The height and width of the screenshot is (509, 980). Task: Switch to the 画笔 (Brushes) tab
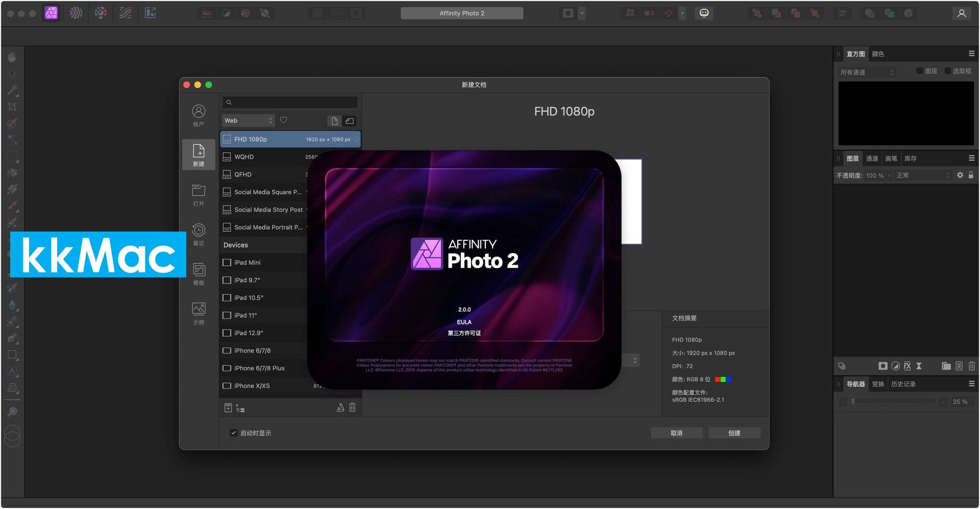click(x=891, y=159)
